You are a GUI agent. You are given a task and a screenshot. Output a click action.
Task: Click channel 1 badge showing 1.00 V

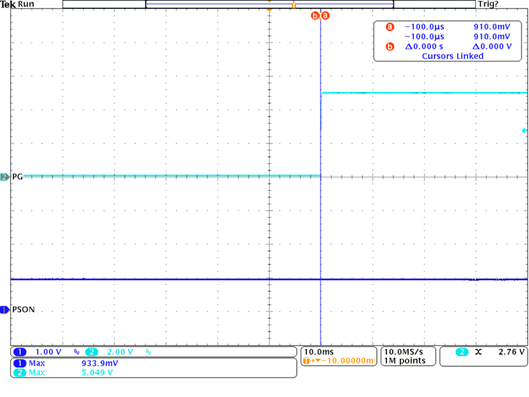pos(38,352)
